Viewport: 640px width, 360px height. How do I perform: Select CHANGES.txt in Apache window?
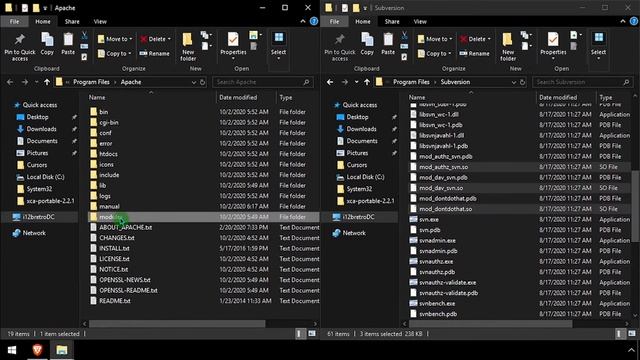(x=117, y=238)
